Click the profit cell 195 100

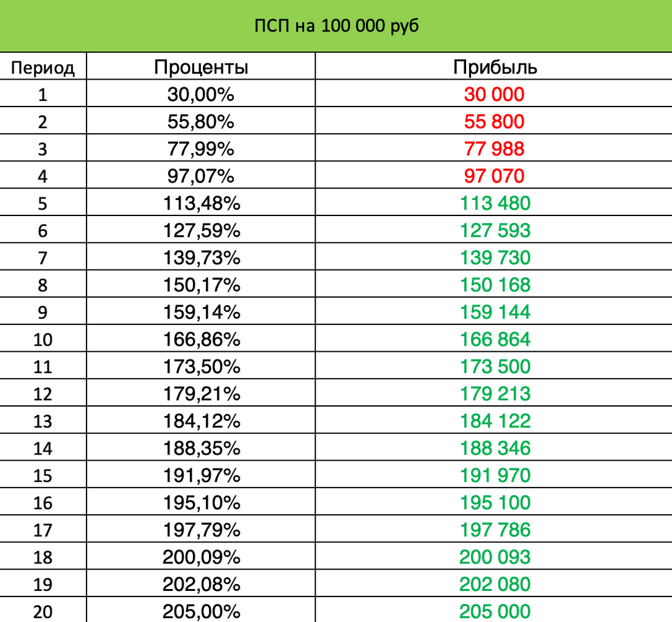(495, 502)
